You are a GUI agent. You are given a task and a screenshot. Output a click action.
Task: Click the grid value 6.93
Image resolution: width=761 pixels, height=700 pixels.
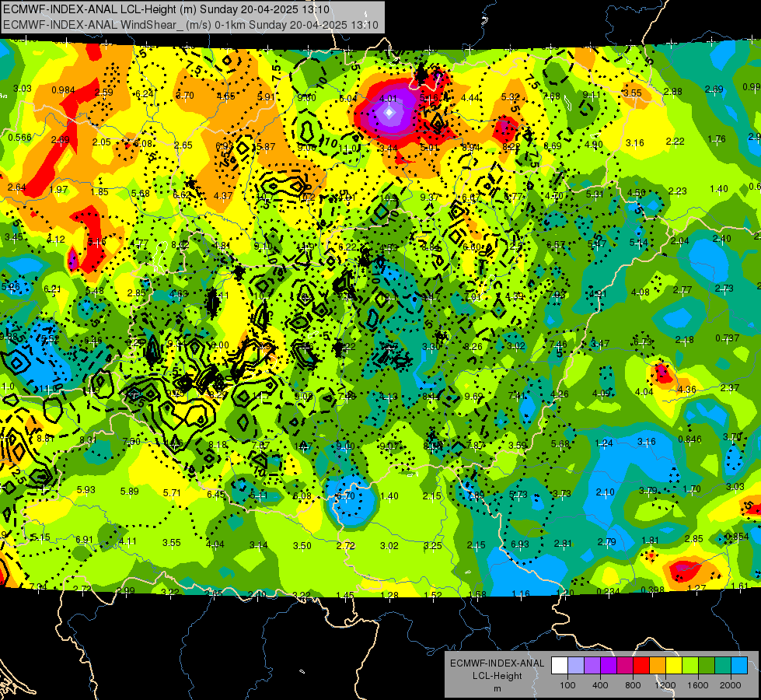[520, 544]
